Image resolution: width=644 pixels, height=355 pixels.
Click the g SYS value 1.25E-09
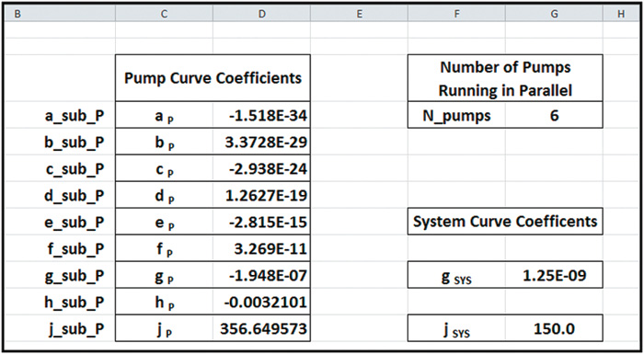[554, 275]
